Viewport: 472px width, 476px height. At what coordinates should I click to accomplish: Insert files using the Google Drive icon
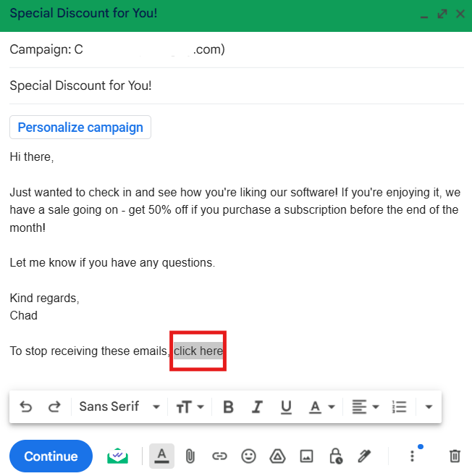(x=277, y=456)
